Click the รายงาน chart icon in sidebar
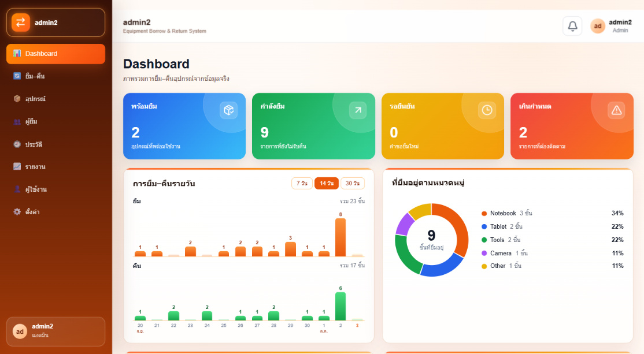Viewport: 644px width, 354px height. tap(17, 166)
